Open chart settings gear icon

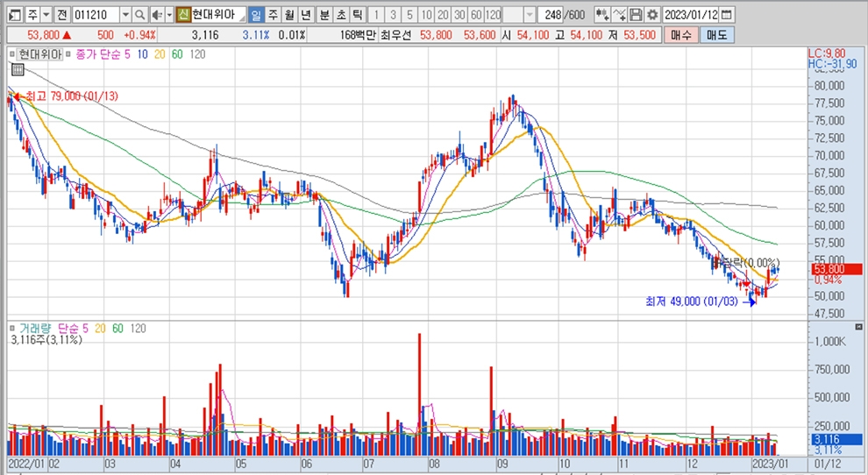[x=651, y=15]
